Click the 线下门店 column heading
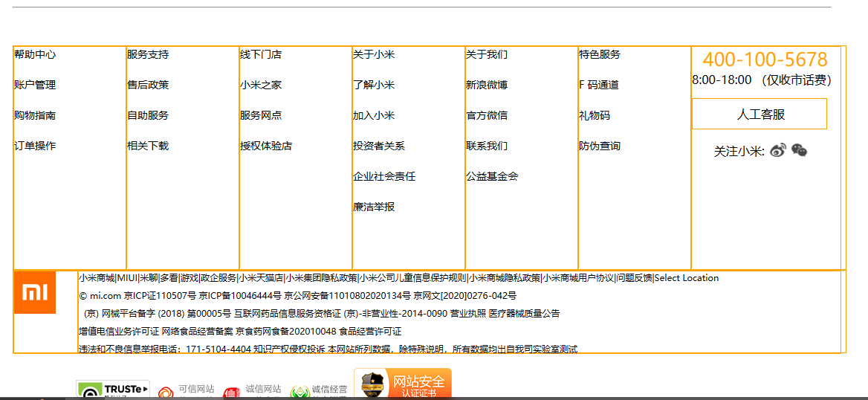 click(261, 55)
